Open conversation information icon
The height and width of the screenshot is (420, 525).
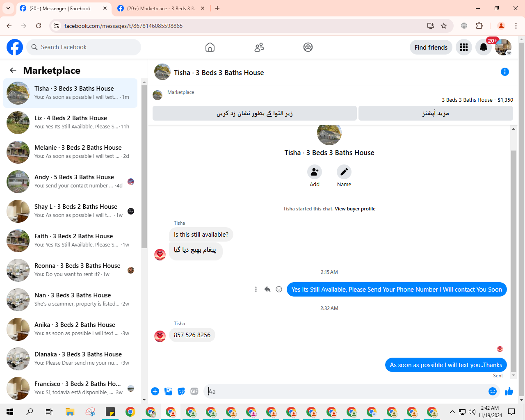point(505,72)
